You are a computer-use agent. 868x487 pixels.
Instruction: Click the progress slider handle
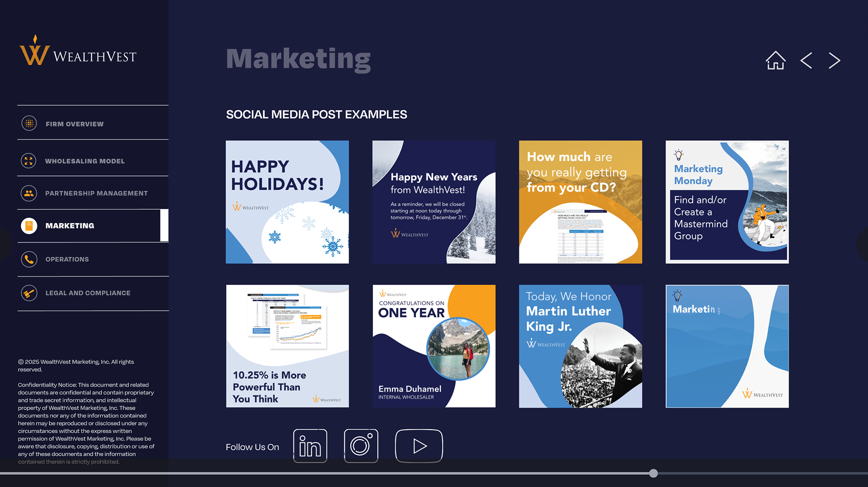coord(653,473)
